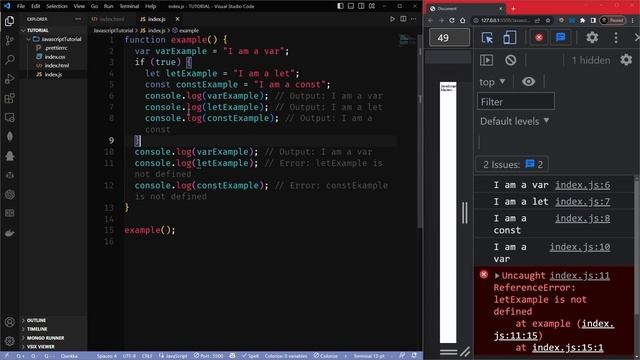Toggle VS Code secondary side bar
Screen dimensions: 640x360
pos(361,6)
